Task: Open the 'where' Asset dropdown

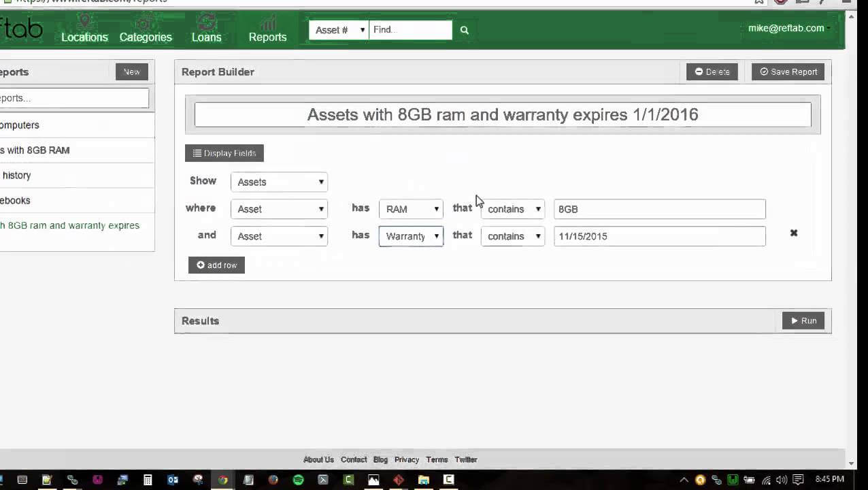Action: [279, 209]
